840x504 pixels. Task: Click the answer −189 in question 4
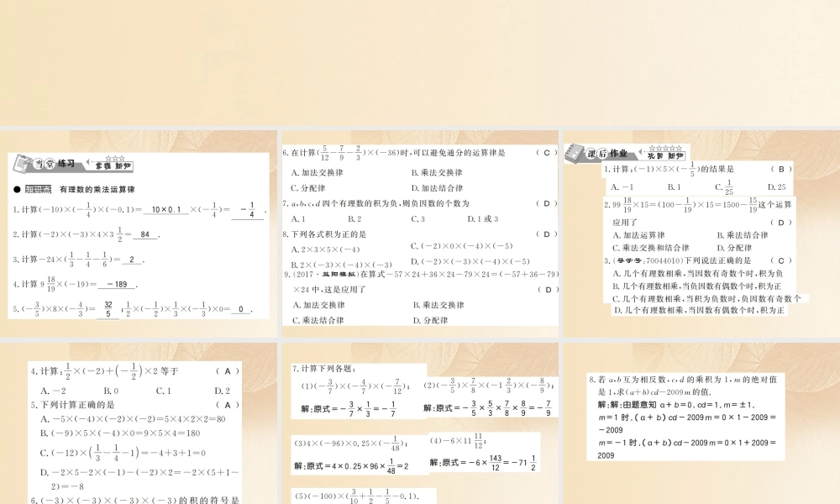click(x=118, y=285)
